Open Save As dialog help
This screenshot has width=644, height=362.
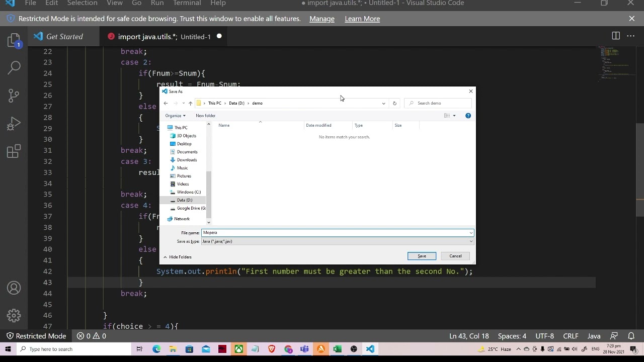pos(468,116)
